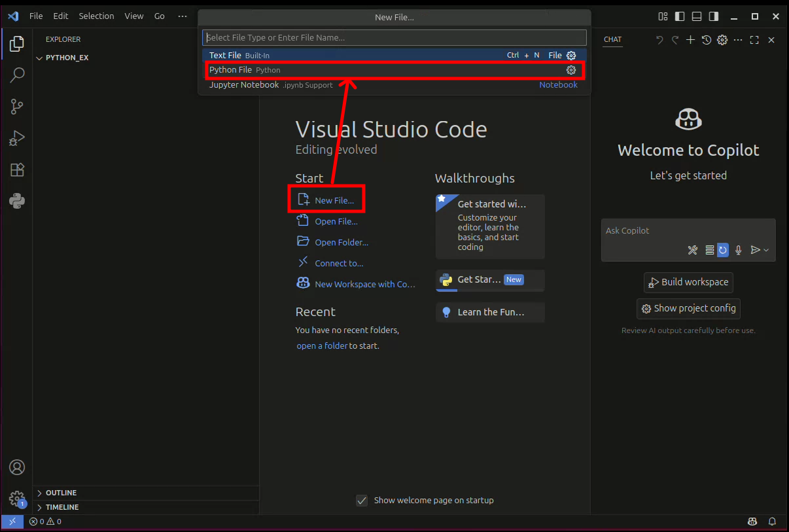The width and height of the screenshot is (789, 532).
Task: Open the Go menu
Action: click(160, 16)
